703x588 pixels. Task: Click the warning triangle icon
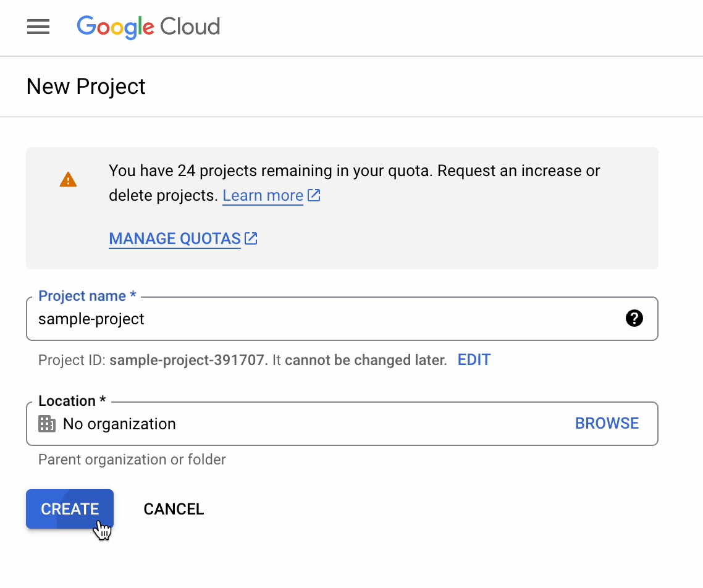click(68, 179)
